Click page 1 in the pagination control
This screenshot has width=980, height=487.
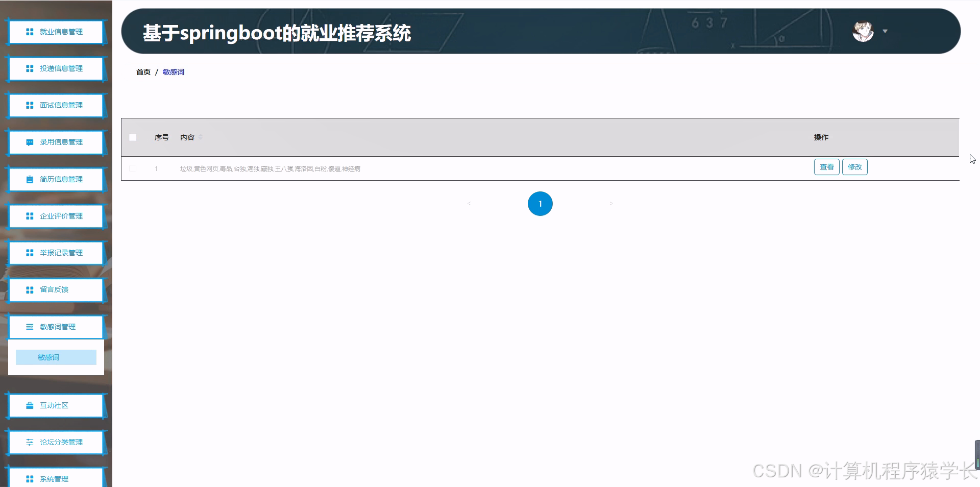click(540, 203)
